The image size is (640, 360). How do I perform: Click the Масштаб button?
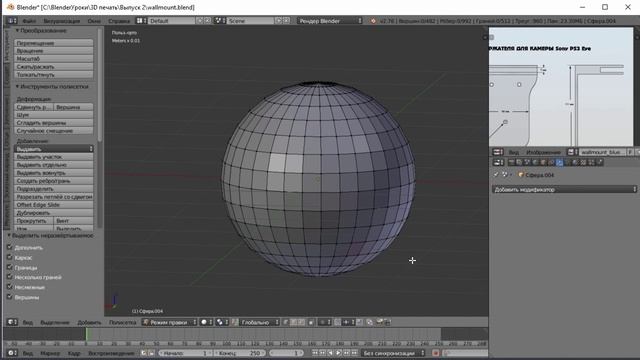(x=53, y=59)
